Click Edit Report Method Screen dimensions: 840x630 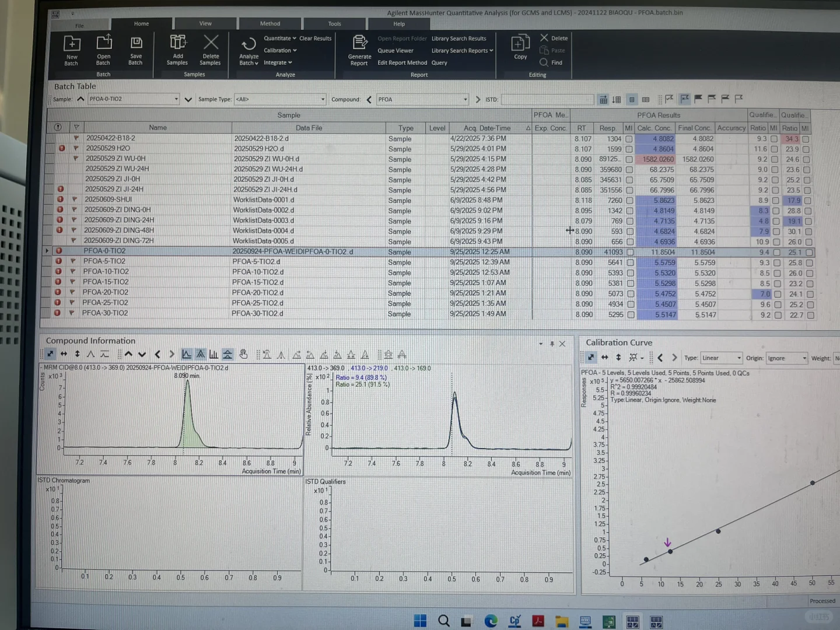tap(402, 63)
